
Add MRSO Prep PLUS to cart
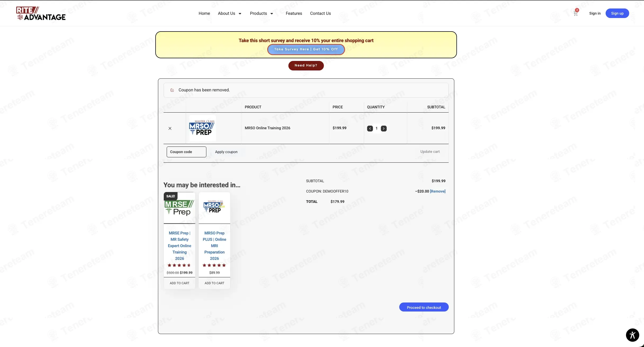[214, 283]
